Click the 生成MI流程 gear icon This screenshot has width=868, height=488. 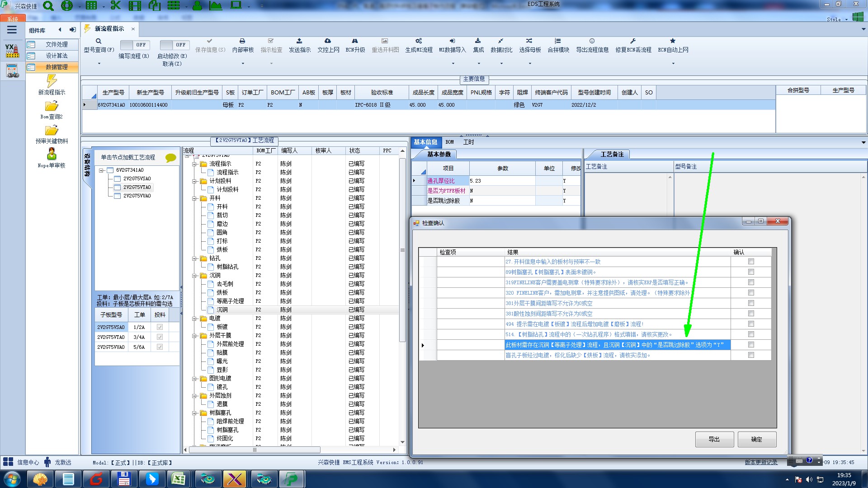tap(419, 41)
